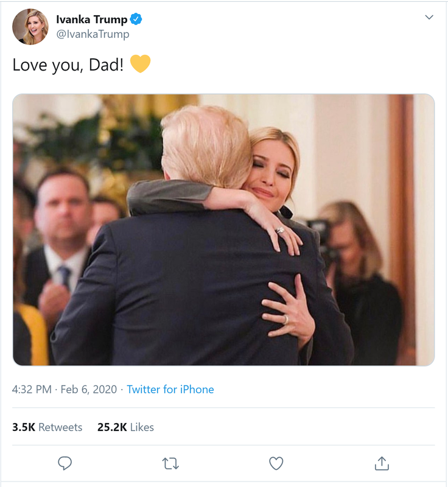Open the Twitter for iPhone source link
The image size is (448, 487).
[170, 390]
